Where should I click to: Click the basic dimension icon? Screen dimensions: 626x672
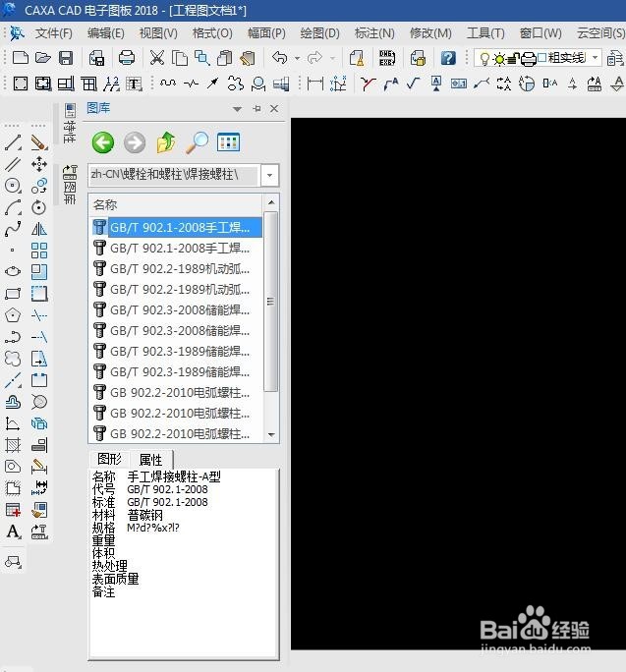tap(315, 84)
